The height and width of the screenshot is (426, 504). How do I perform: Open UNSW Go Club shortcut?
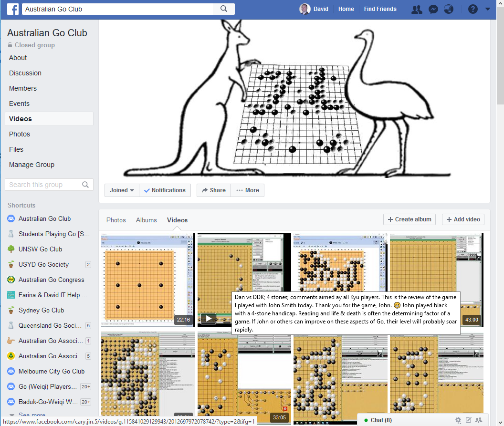coord(40,249)
